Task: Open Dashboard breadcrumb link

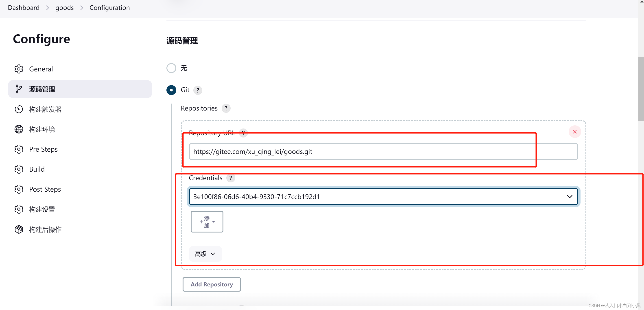Action: click(24, 8)
